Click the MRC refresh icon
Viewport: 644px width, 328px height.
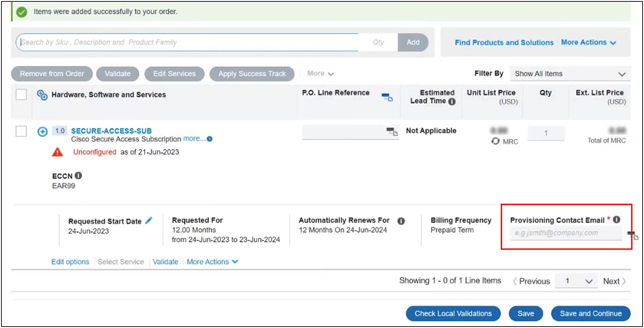tap(495, 141)
